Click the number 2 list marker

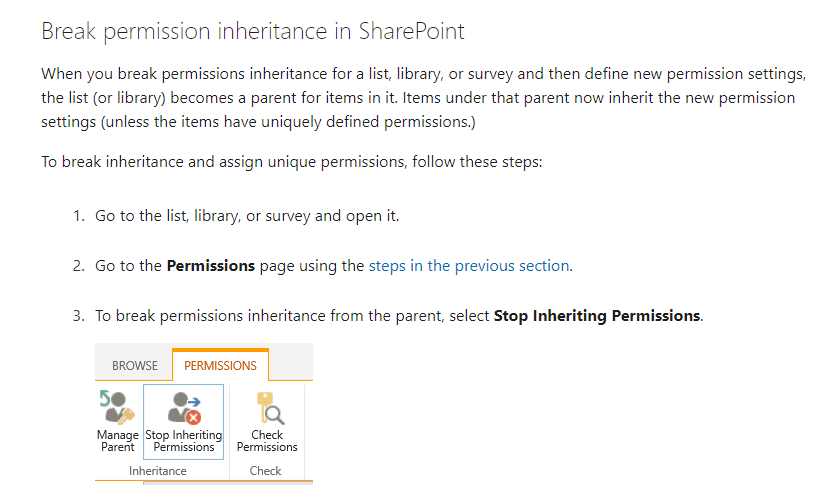coord(79,265)
